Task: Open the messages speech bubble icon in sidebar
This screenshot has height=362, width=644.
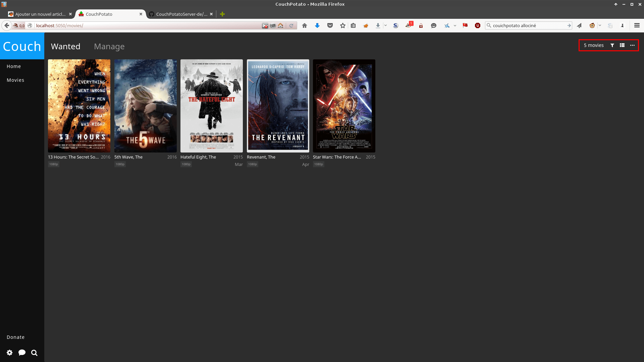Action: pos(22,353)
